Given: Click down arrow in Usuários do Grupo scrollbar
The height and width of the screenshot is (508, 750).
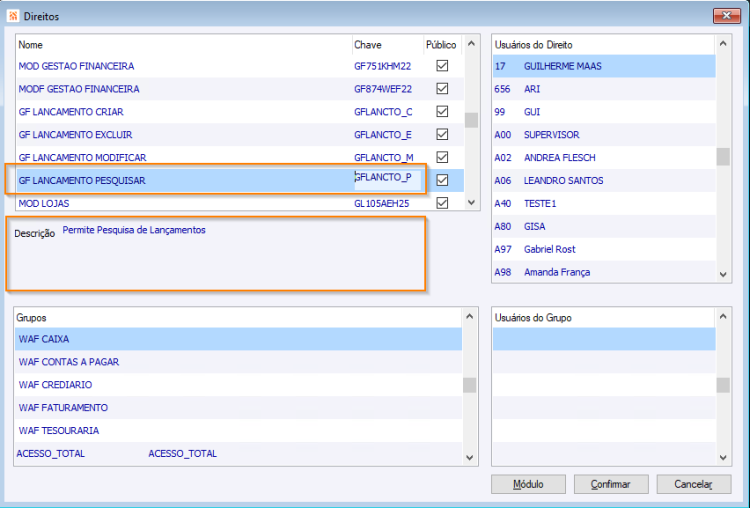Looking at the screenshot, I should 723,458.
